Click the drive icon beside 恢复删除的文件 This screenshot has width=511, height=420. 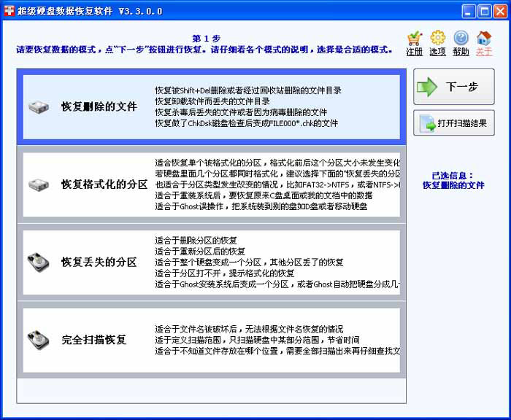point(39,106)
